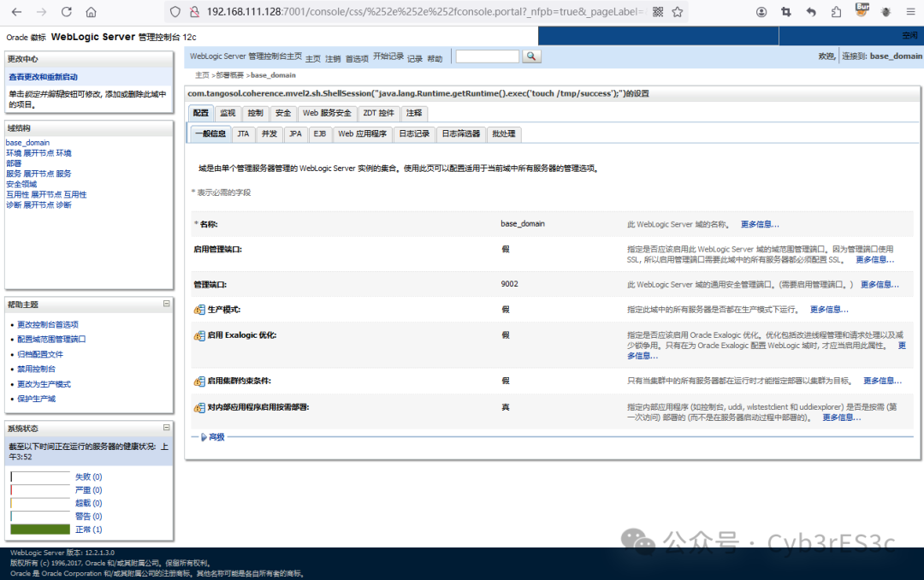This screenshot has height=580, width=924.
Task: Click the insecure connection lock icon
Action: coord(194,12)
